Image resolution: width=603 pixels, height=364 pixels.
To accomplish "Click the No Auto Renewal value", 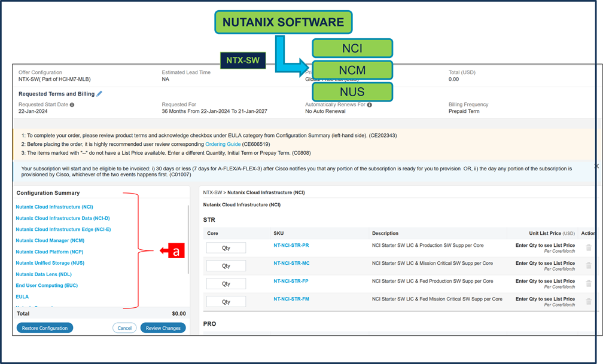I will click(325, 111).
